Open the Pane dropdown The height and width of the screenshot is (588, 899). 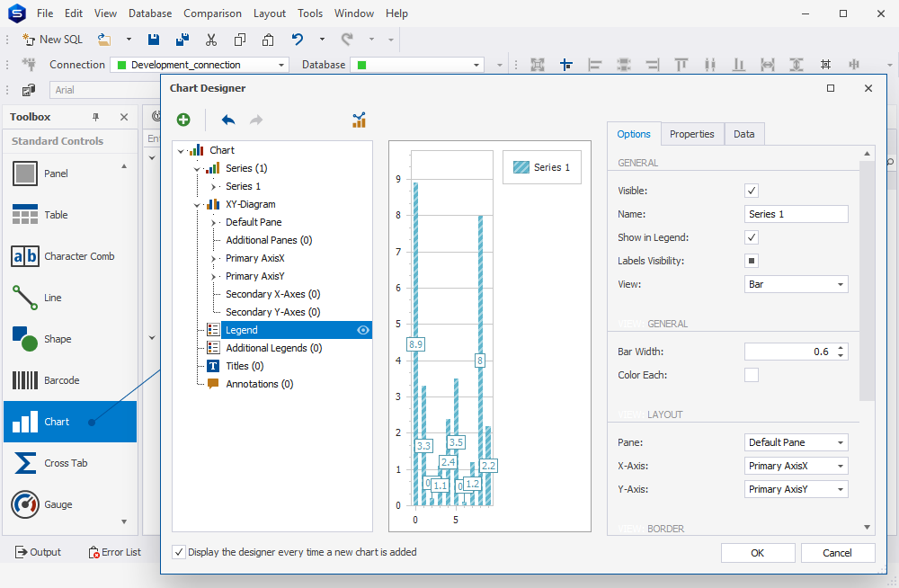coord(796,443)
